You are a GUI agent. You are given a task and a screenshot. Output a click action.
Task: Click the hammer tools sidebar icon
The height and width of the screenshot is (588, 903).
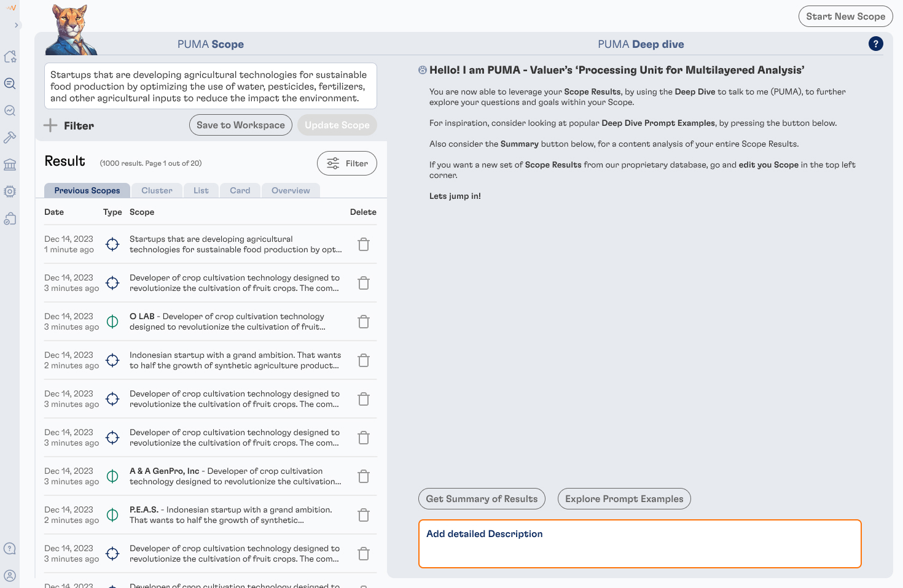pos(10,137)
